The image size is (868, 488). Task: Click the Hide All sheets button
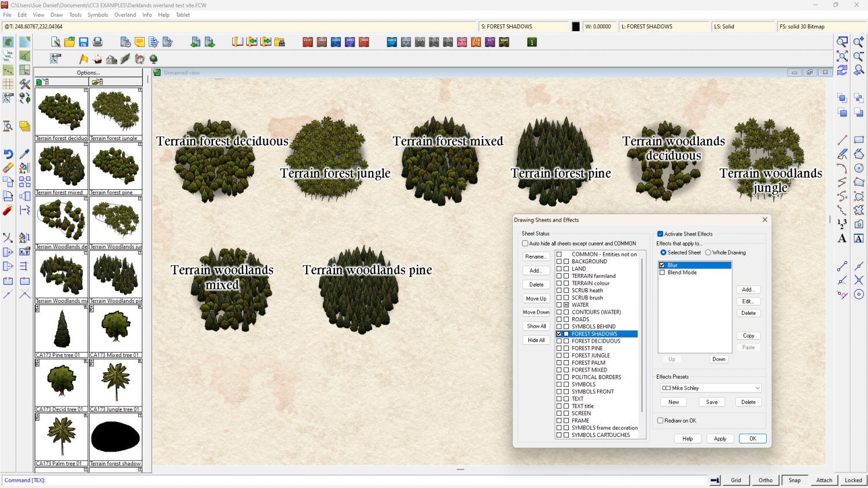tap(536, 340)
